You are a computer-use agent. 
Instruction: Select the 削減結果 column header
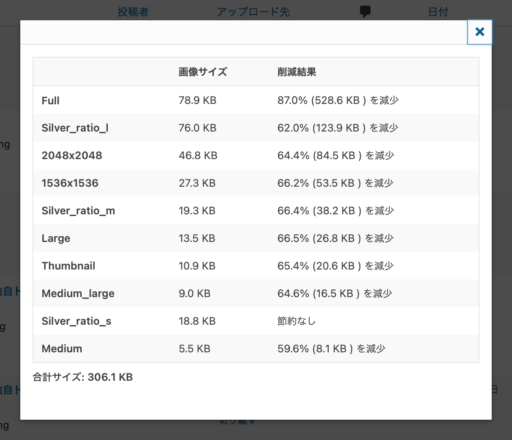[x=297, y=72]
